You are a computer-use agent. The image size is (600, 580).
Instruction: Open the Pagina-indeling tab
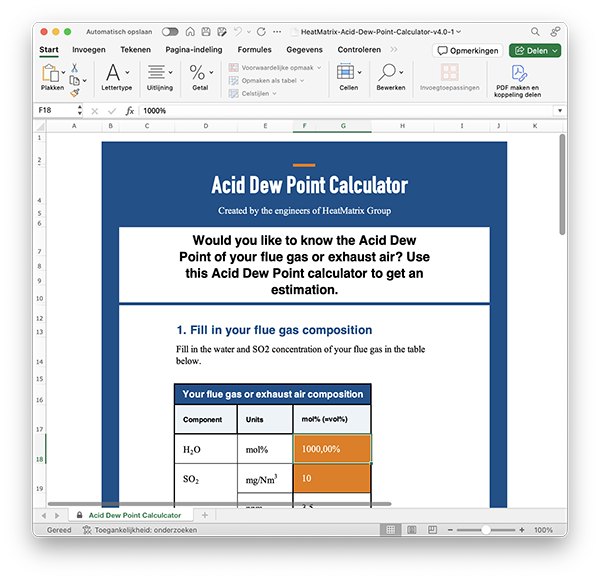click(194, 50)
